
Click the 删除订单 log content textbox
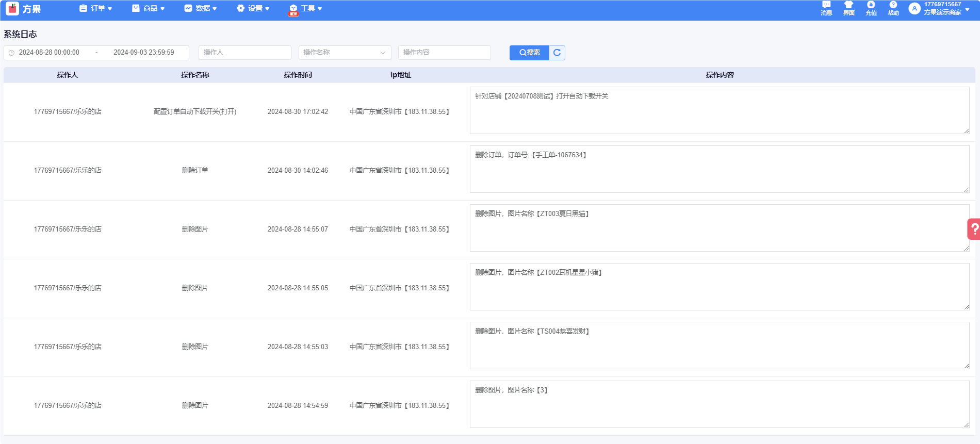(719, 169)
